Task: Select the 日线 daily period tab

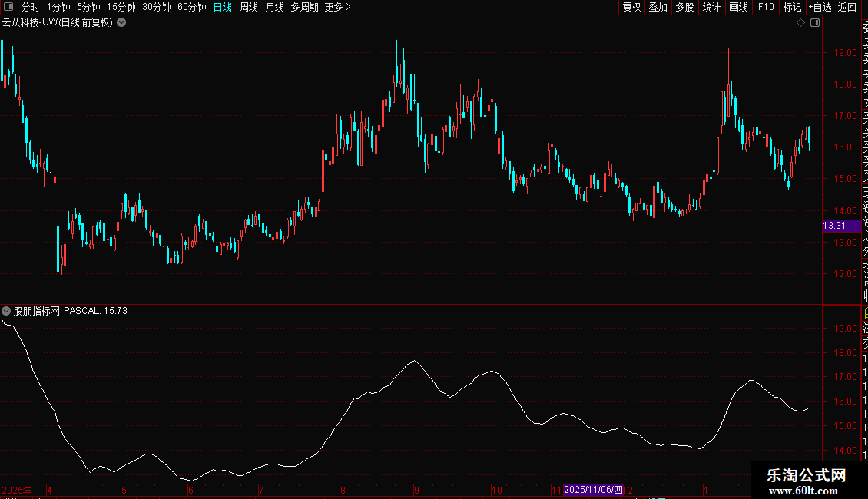Action: [x=223, y=7]
